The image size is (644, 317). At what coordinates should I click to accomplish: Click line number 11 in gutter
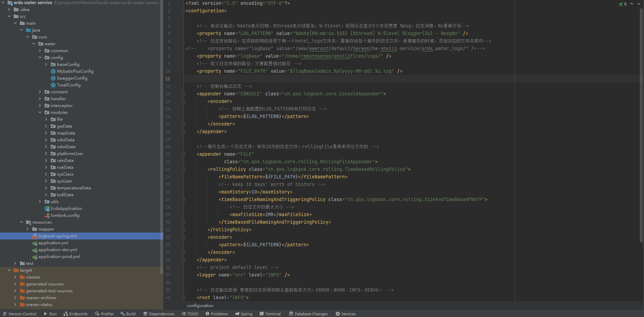(168, 79)
